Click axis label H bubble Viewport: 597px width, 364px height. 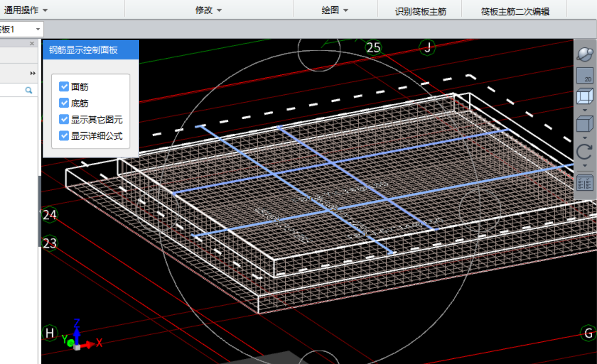click(49, 333)
